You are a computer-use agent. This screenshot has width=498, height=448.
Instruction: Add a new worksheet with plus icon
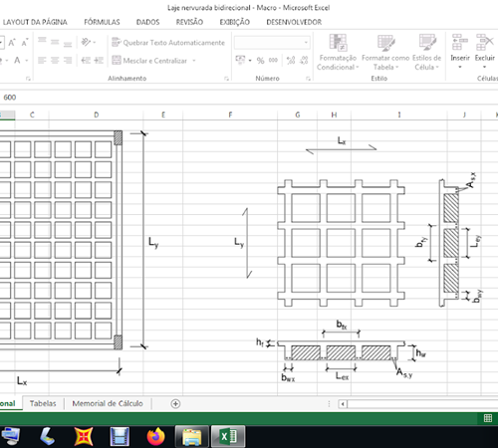[x=175, y=403]
